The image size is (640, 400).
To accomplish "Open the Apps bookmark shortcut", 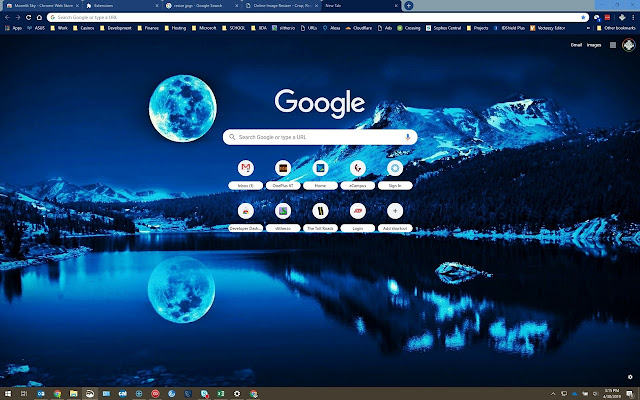I will (13, 28).
